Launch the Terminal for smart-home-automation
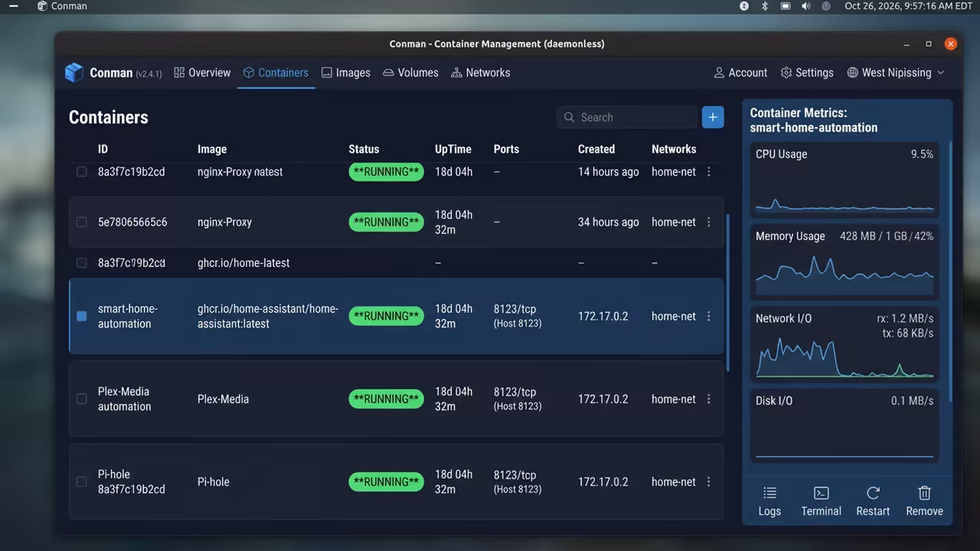 click(821, 501)
